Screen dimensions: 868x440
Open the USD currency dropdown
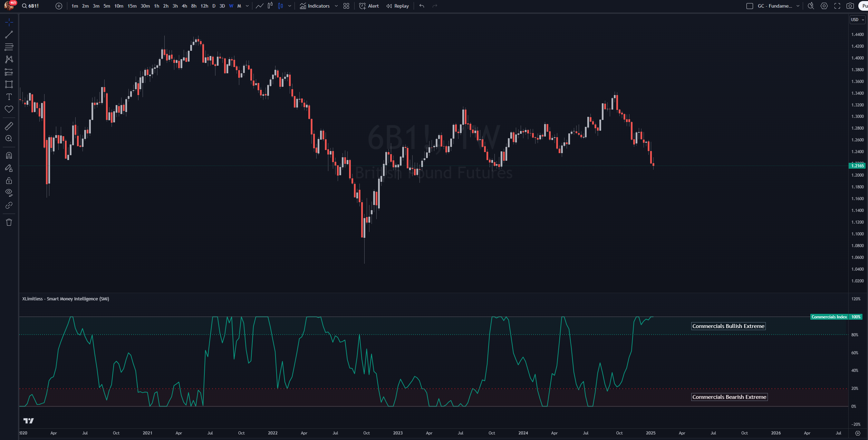(x=857, y=20)
